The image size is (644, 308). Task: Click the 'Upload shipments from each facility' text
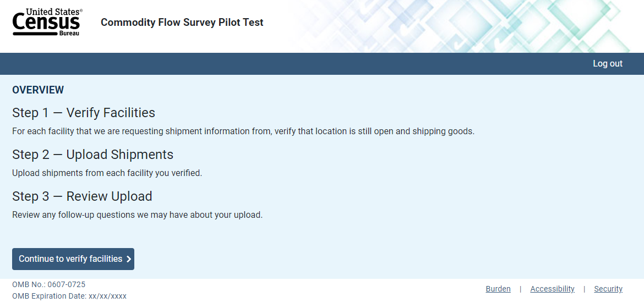coord(107,173)
